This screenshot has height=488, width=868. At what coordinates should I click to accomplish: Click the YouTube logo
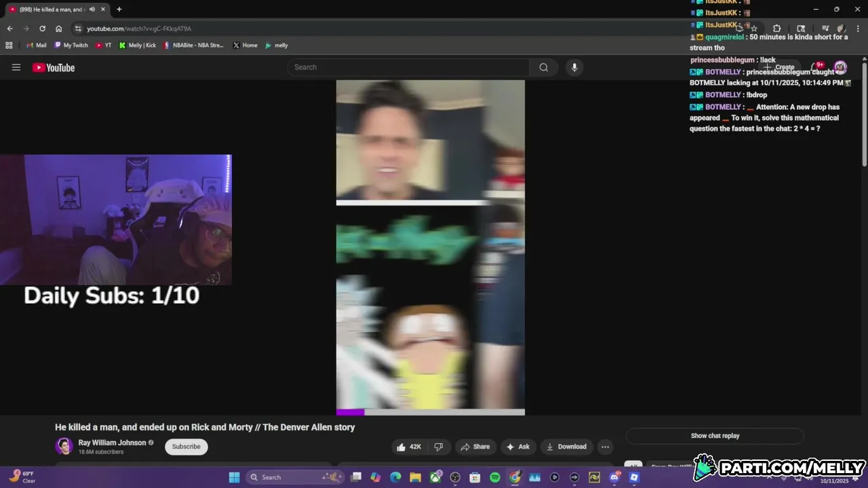click(x=54, y=67)
